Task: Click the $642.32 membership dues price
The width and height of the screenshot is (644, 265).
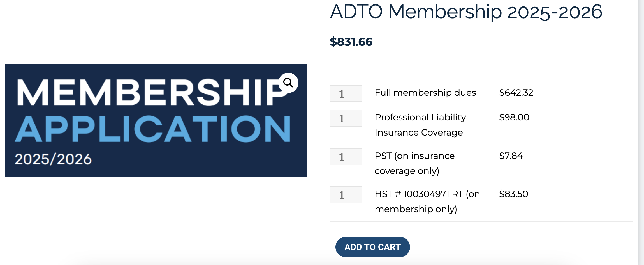Action: pos(516,93)
